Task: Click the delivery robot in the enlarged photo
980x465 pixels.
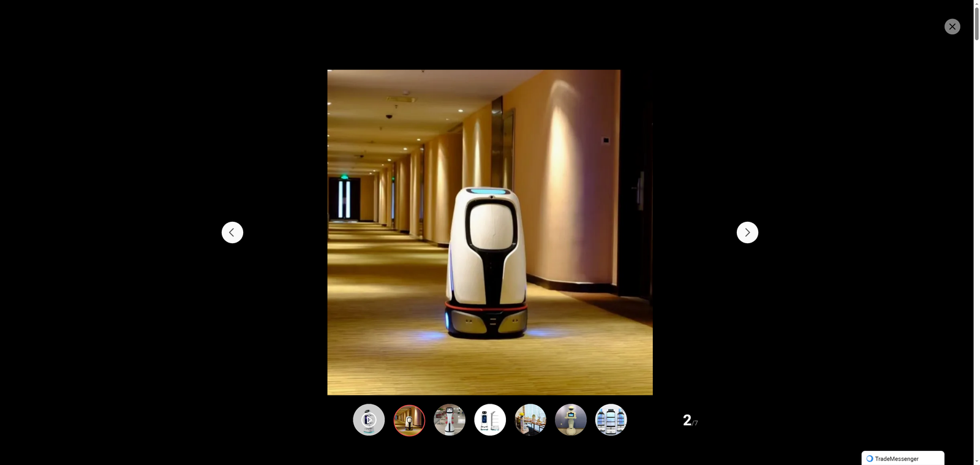Action: pyautogui.click(x=486, y=263)
